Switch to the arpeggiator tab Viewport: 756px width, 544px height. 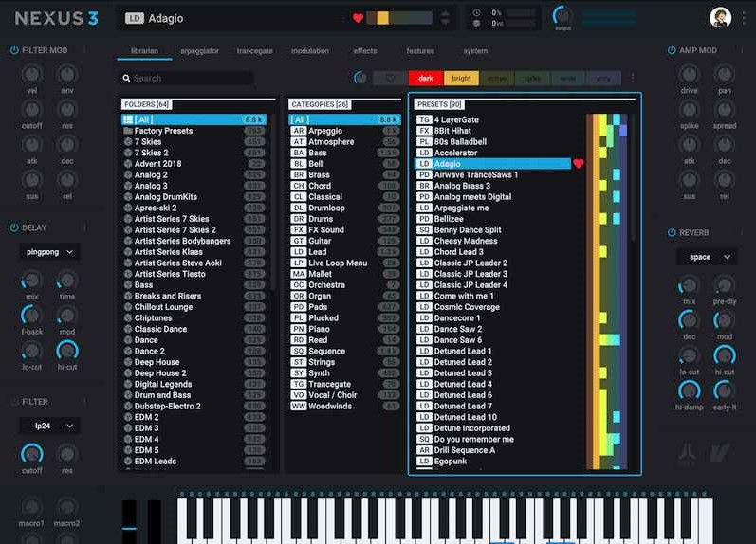[x=199, y=50]
